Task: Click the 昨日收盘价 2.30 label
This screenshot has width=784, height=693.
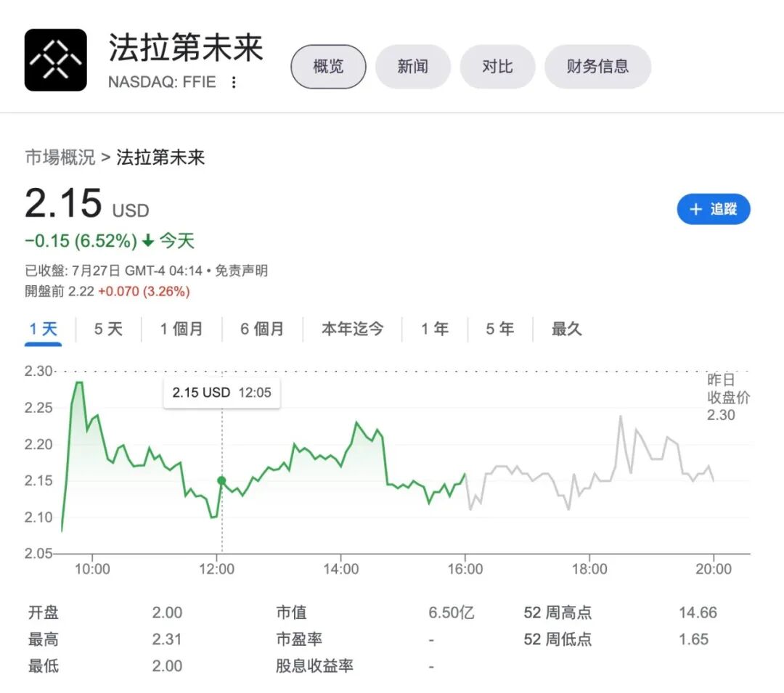Action: tap(728, 397)
